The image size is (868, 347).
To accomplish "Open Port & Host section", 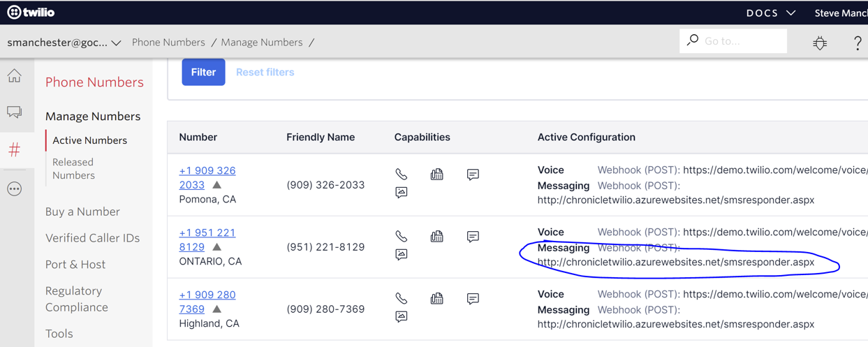I will pyautogui.click(x=75, y=265).
